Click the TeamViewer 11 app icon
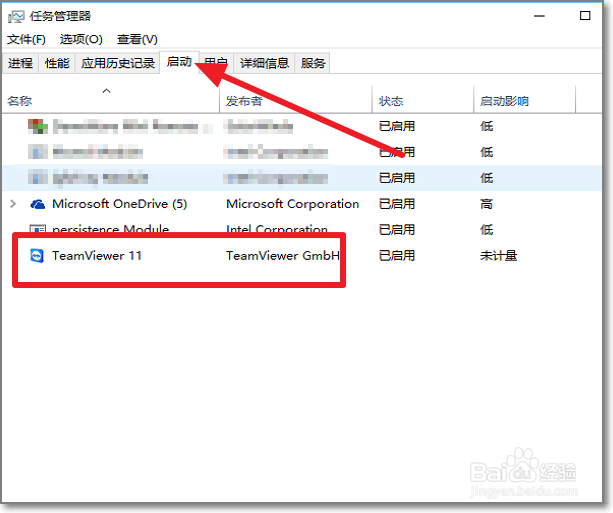Image resolution: width=613 pixels, height=513 pixels. (x=37, y=256)
